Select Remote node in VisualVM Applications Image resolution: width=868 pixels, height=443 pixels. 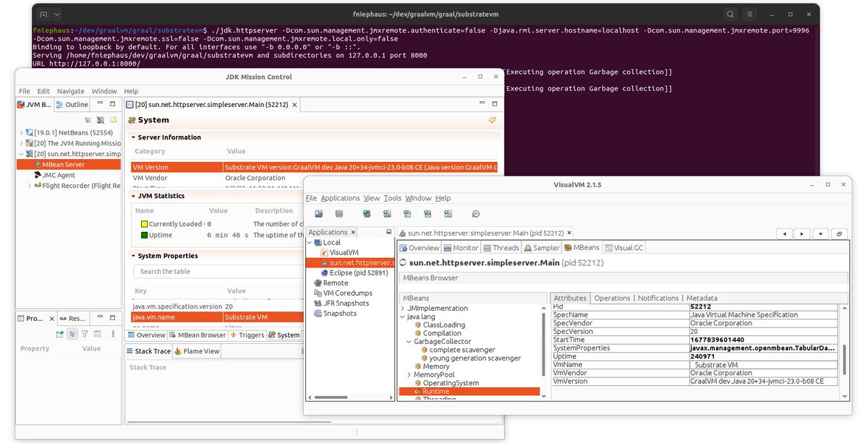click(x=330, y=283)
